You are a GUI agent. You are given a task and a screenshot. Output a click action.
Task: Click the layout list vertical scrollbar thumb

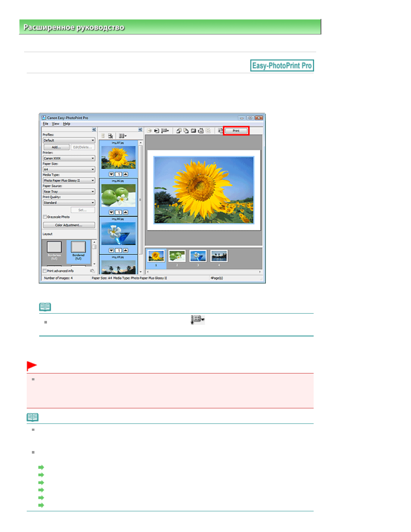(94, 247)
